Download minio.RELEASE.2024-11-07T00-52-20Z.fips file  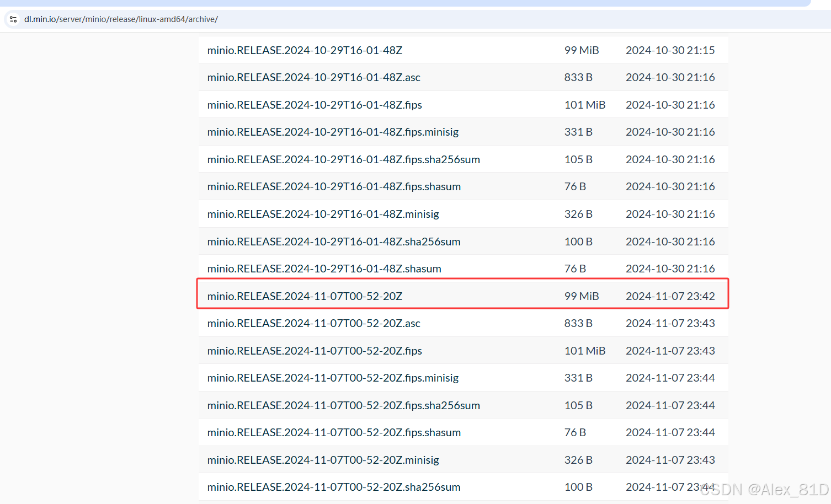(315, 351)
